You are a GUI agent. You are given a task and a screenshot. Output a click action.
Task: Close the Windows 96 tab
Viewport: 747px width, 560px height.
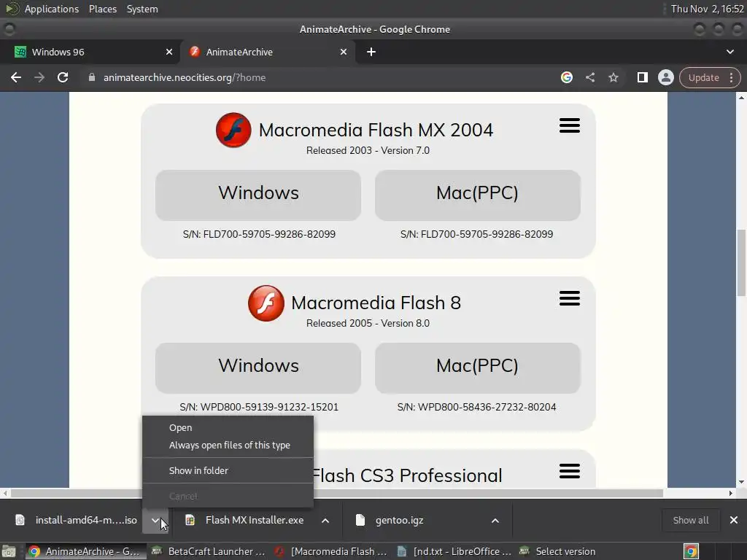(169, 52)
